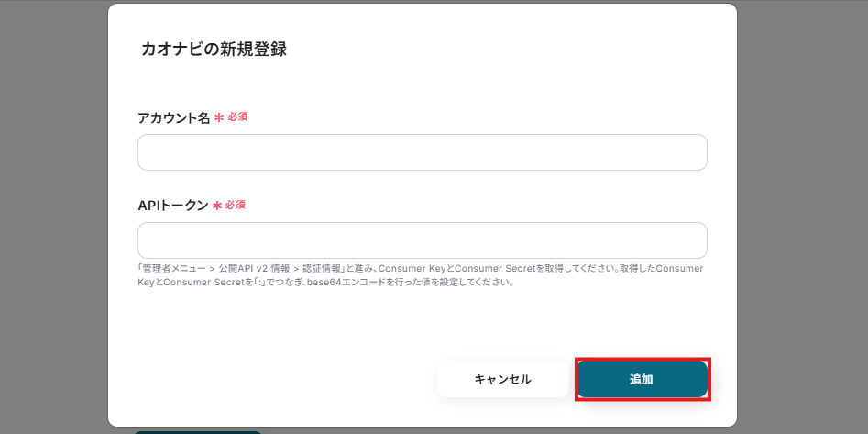868x434 pixels.
Task: Click the アカウント名 input field
Action: (422, 152)
